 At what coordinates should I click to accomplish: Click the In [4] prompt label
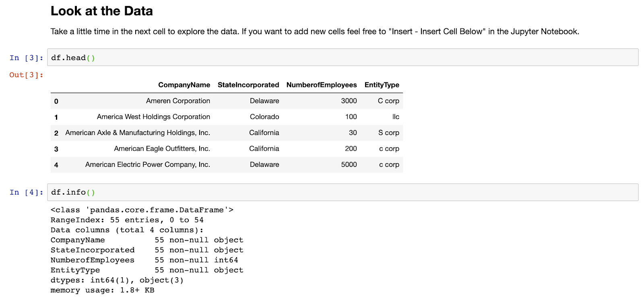pyautogui.click(x=26, y=192)
